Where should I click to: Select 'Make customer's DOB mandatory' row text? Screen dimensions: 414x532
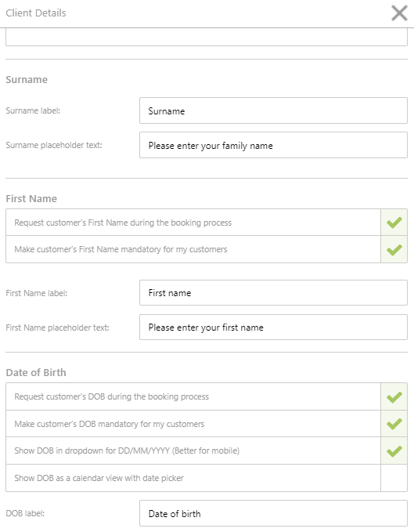109,424
